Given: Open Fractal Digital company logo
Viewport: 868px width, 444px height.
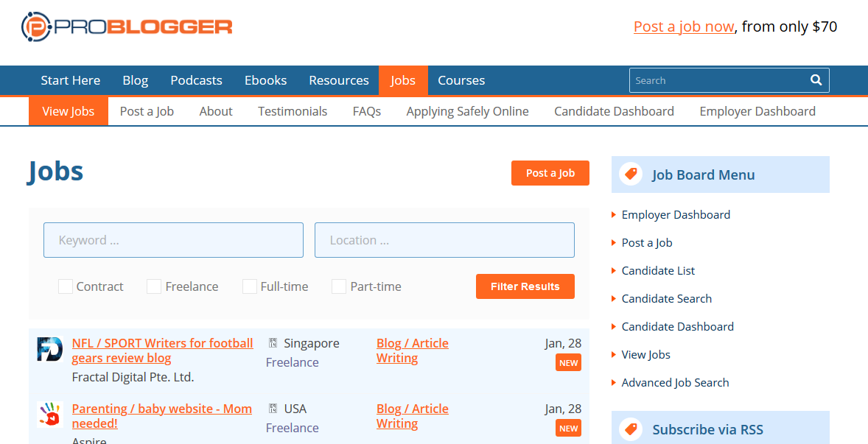Looking at the screenshot, I should tap(50, 349).
